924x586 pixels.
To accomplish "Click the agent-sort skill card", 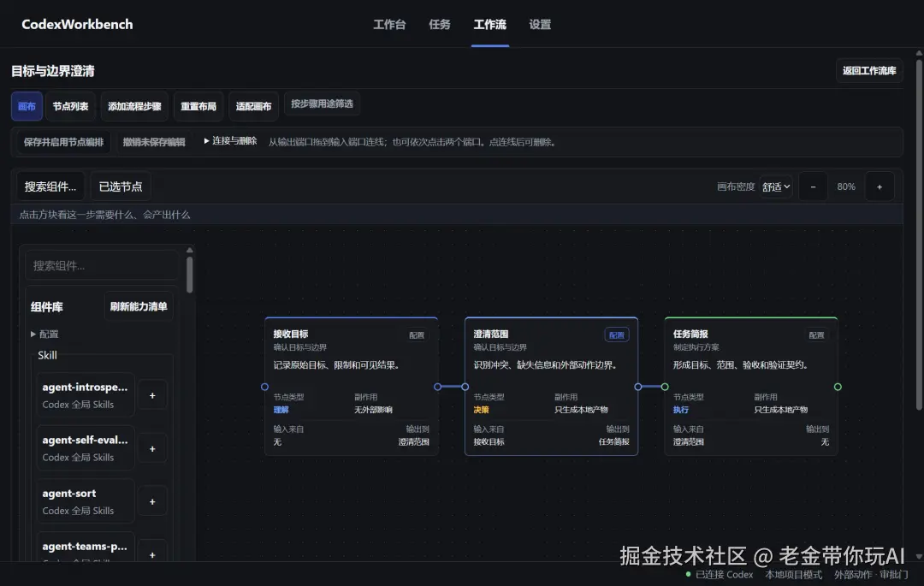I will 86,502.
